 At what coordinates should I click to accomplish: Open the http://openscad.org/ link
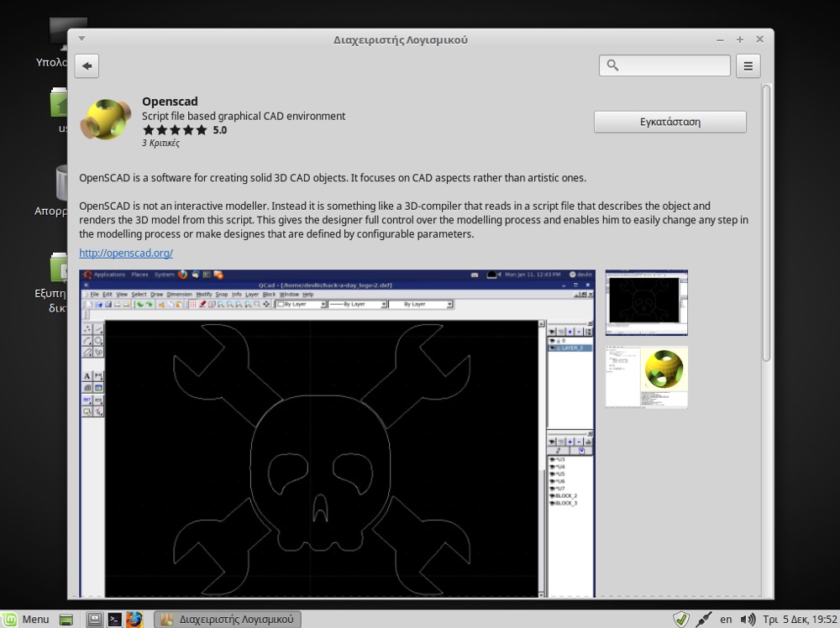point(126,253)
